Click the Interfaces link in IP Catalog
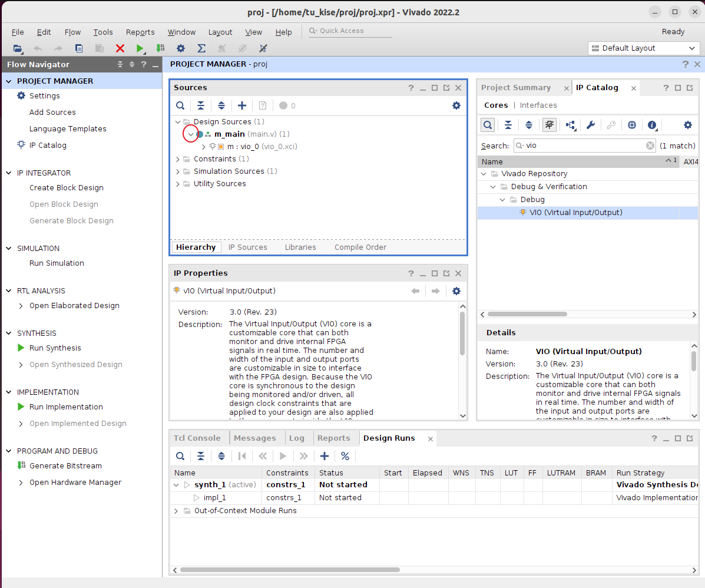Image resolution: width=705 pixels, height=588 pixels. [x=538, y=105]
